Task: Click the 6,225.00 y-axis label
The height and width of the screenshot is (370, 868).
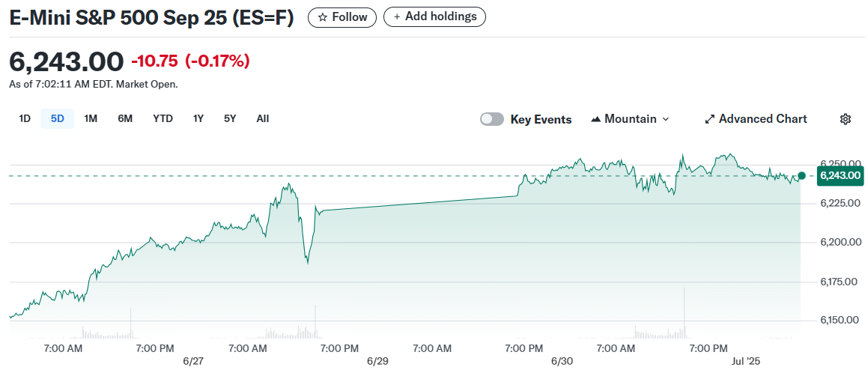Action: (x=840, y=204)
